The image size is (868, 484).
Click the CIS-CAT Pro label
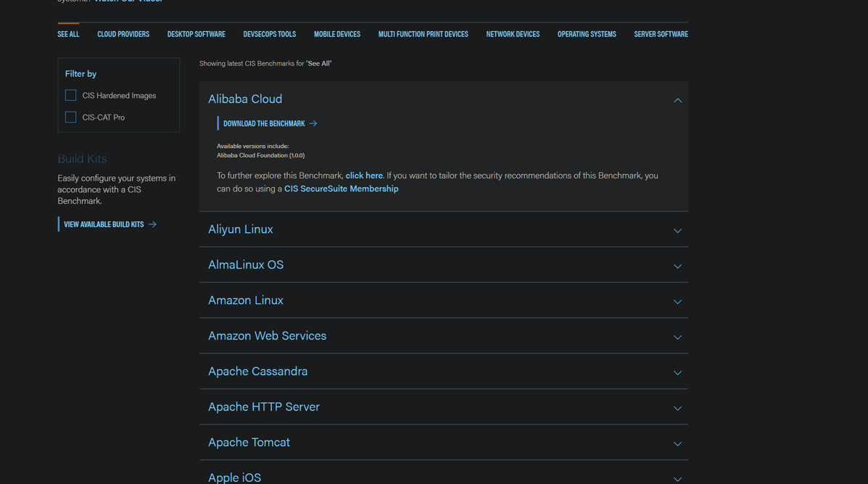tap(104, 118)
